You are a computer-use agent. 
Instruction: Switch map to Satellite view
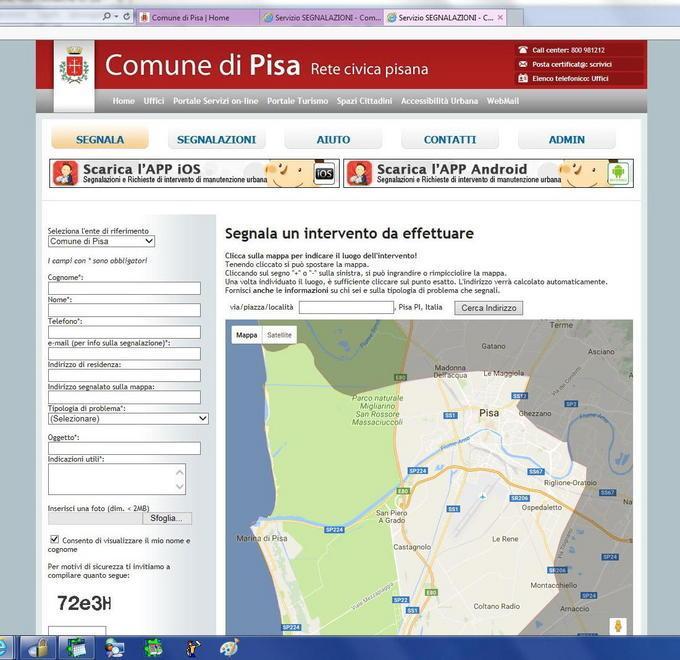tap(279, 335)
